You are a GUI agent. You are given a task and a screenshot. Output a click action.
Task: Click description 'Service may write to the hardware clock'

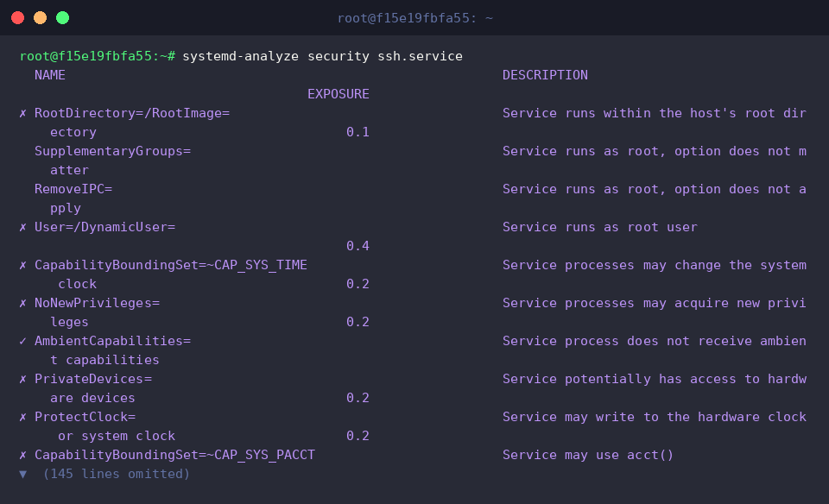[x=655, y=418]
